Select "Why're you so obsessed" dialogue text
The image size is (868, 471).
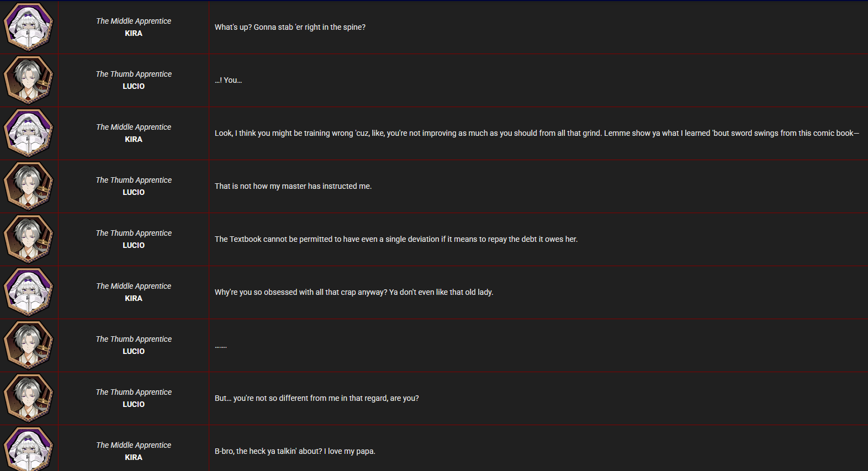[x=354, y=292]
